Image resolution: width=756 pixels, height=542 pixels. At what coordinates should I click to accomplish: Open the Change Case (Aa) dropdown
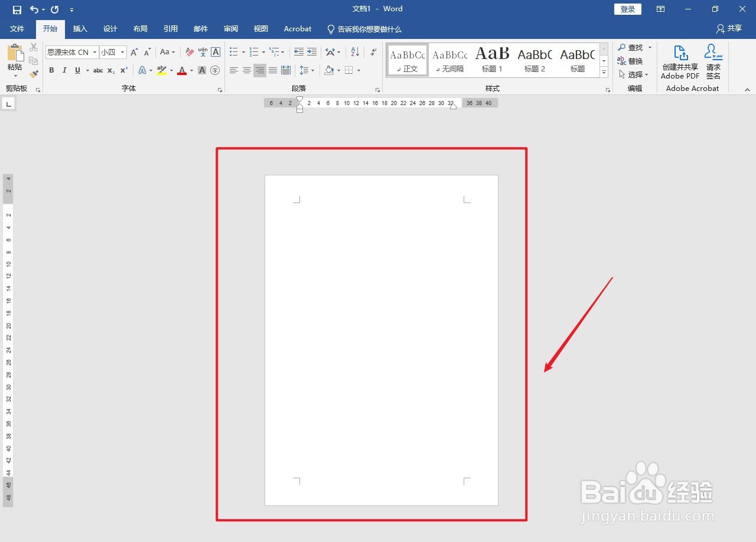[168, 52]
